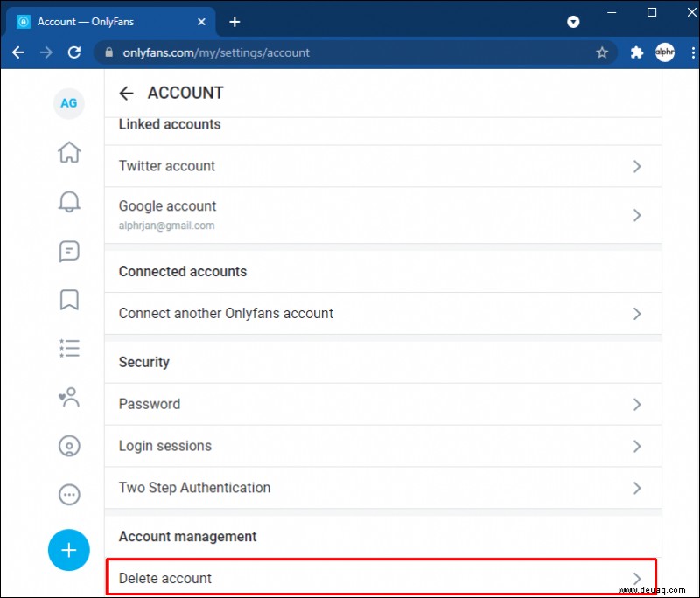Open the My profile circle icon

click(69, 446)
